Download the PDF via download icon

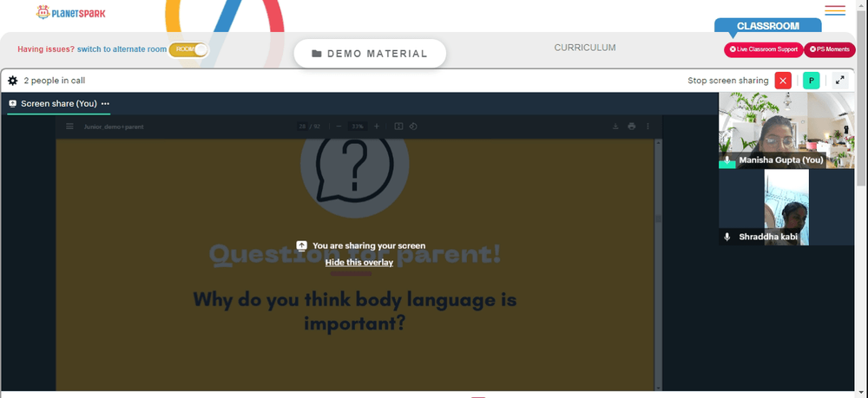pyautogui.click(x=615, y=127)
